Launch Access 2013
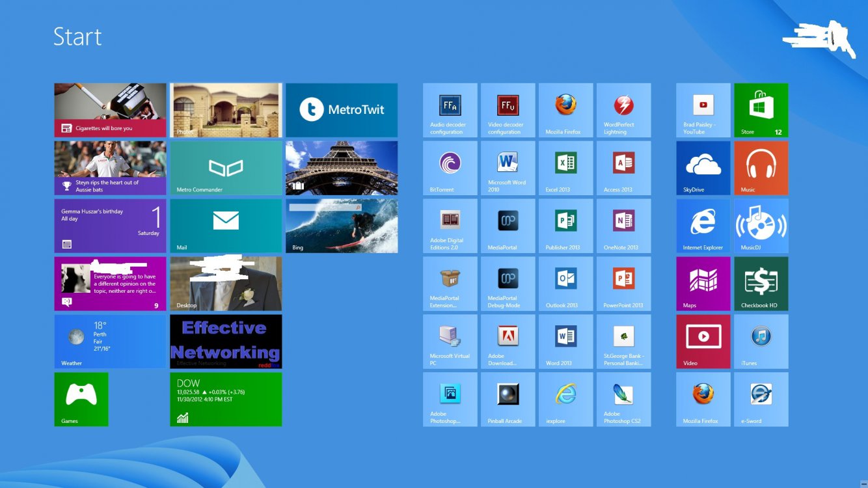The width and height of the screenshot is (868, 488). click(623, 168)
